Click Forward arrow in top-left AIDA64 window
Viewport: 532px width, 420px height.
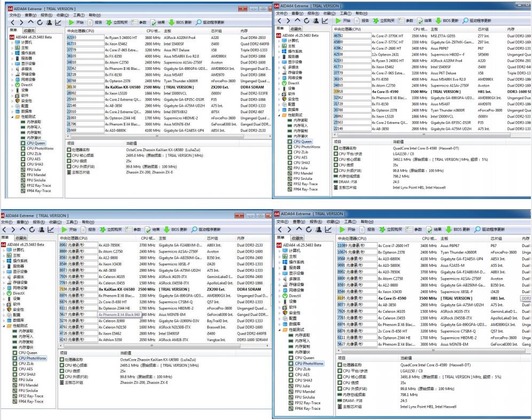21,22
